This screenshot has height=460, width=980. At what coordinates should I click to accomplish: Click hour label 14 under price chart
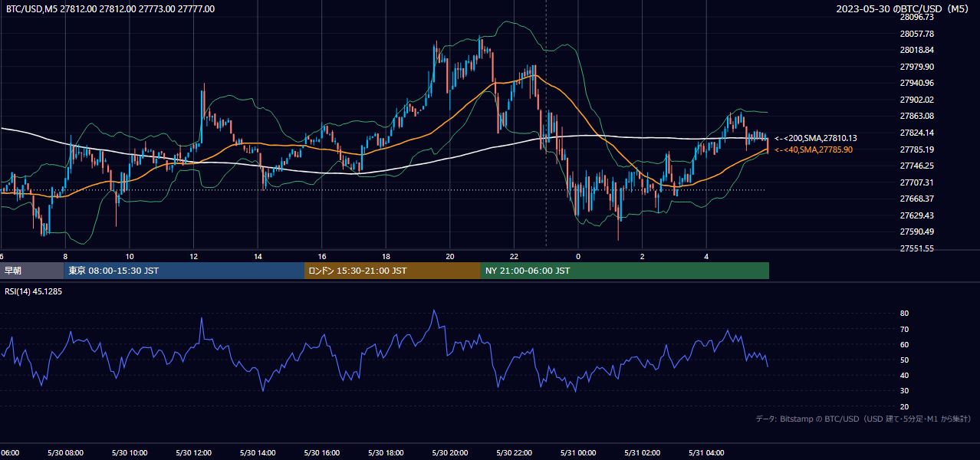point(258,257)
